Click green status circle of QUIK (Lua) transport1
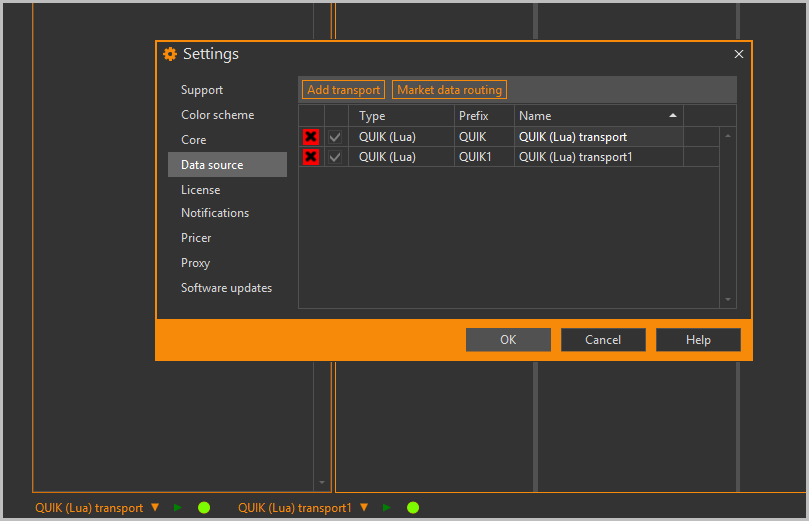Image resolution: width=809 pixels, height=521 pixels. 413,508
